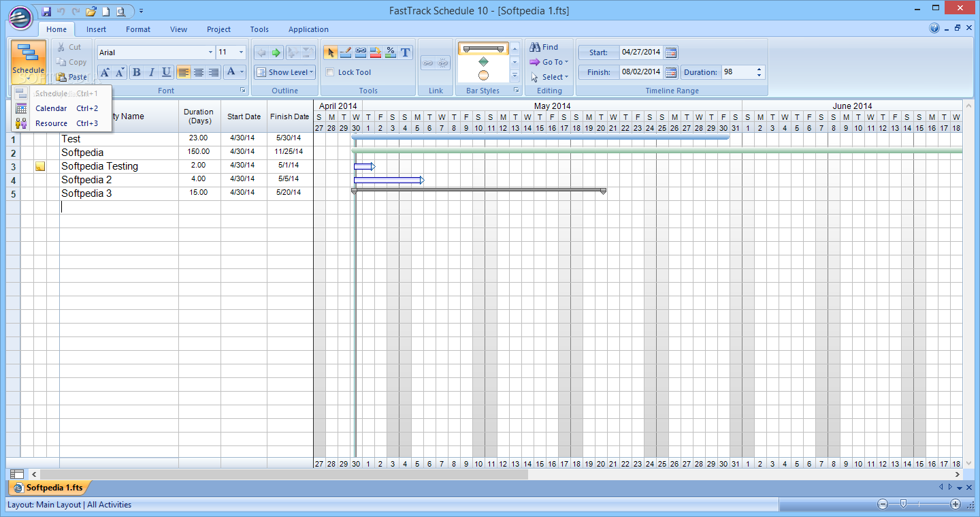Open the Application ribbon tab
The width and height of the screenshot is (980, 517).
(308, 29)
